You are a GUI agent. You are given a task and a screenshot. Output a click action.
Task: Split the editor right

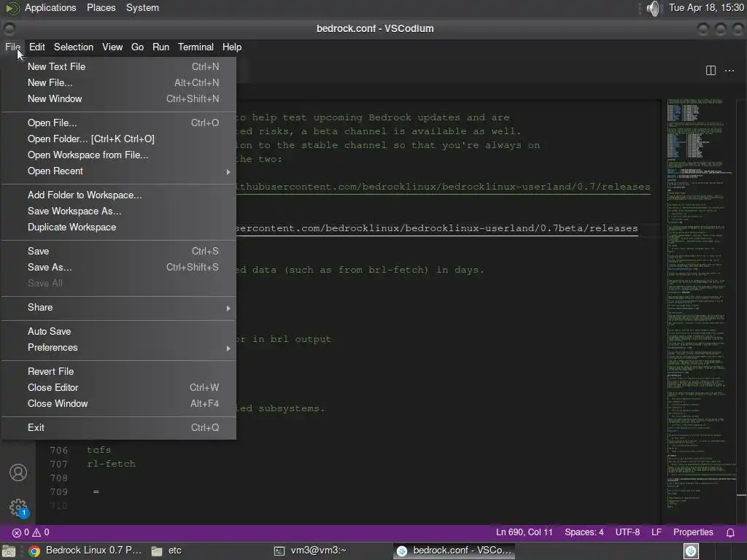click(x=711, y=71)
